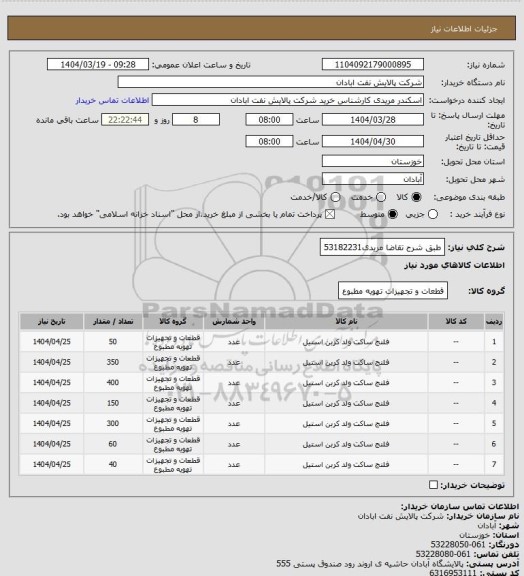Click the گروه کالا column header
524x576 pixels.
[x=173, y=321]
